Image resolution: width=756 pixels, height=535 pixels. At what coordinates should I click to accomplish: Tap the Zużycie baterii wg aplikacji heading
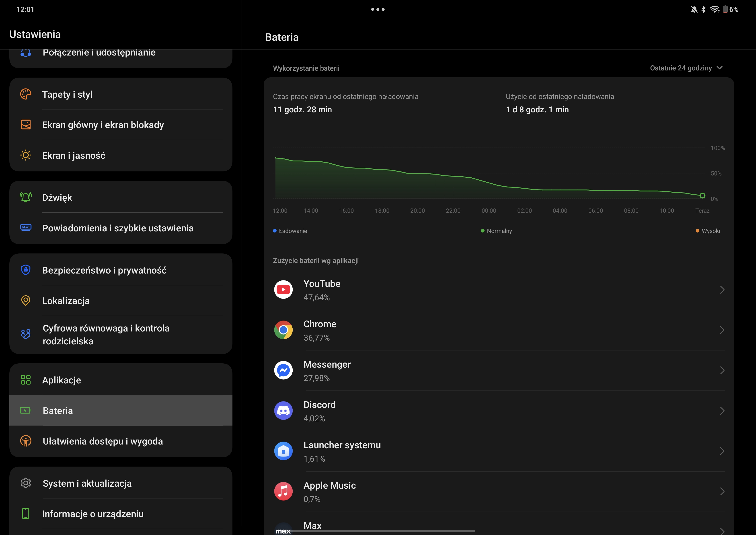pyautogui.click(x=316, y=261)
